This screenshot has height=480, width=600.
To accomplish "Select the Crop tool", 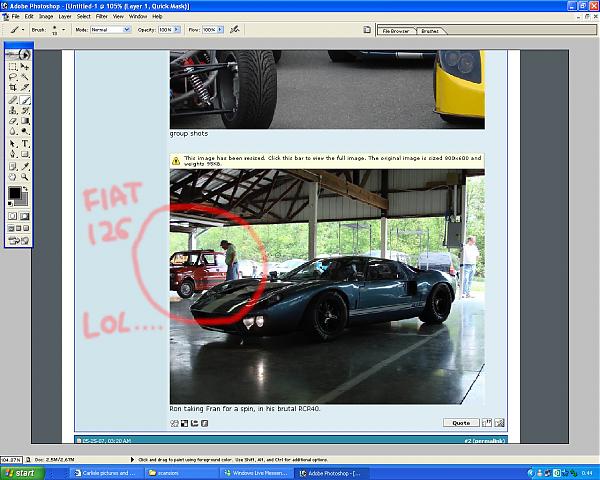I will pyautogui.click(x=13, y=87).
